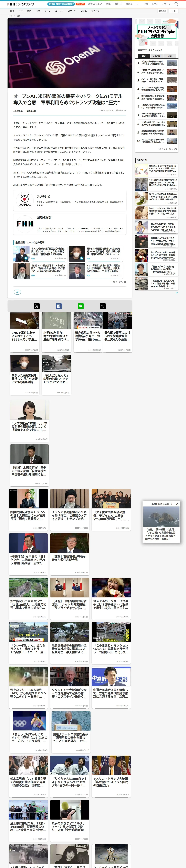Copy article link with the link icon
The width and height of the screenshot is (186, 868).
(103, 306)
